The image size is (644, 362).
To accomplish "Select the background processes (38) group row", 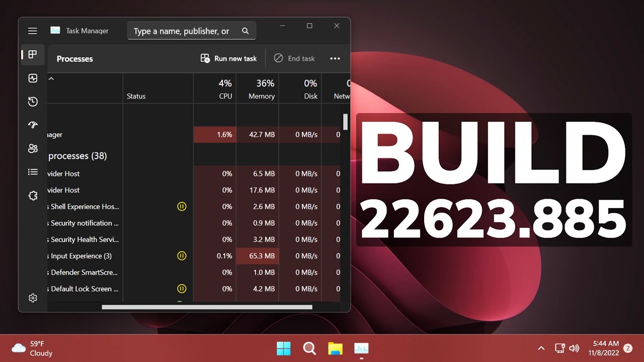I will 194,156.
